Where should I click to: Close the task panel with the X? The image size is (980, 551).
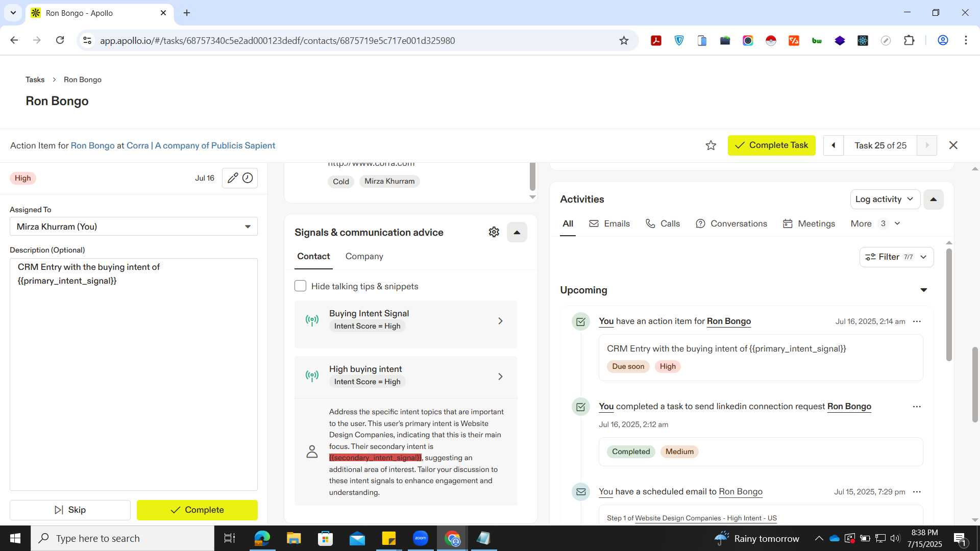tap(953, 145)
